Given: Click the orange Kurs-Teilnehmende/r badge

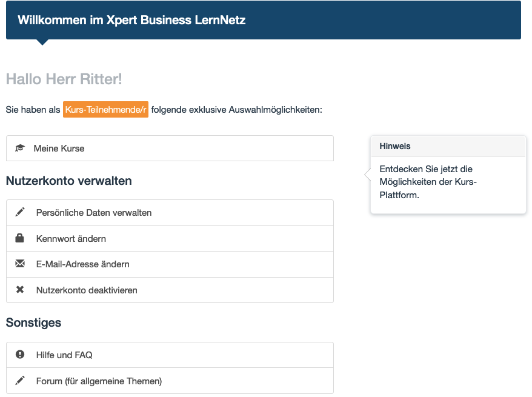Looking at the screenshot, I should click(105, 110).
